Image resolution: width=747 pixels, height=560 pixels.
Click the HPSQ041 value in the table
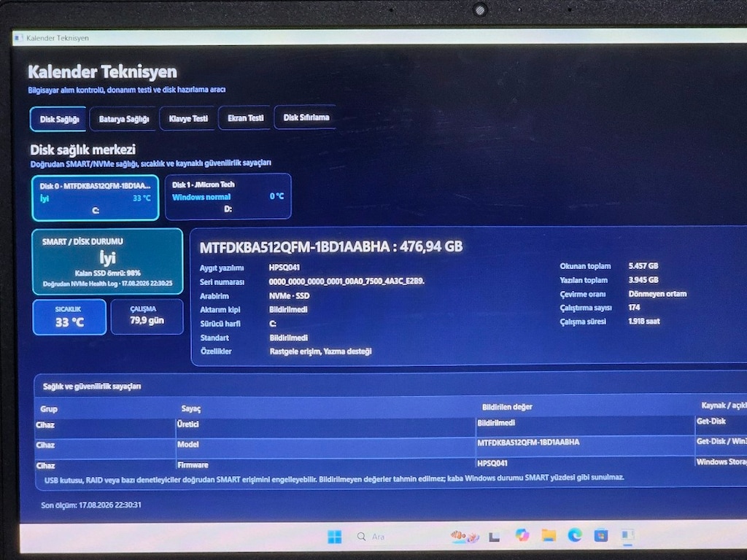(x=492, y=463)
